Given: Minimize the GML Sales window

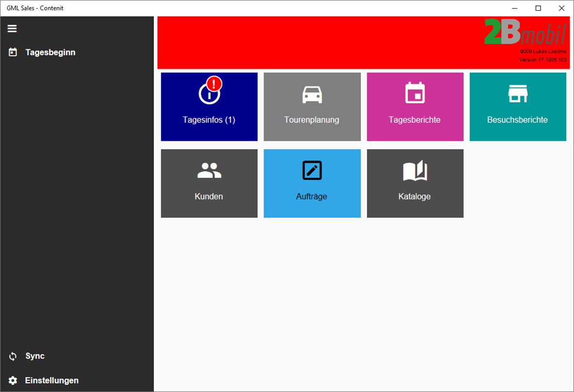Looking at the screenshot, I should [x=514, y=8].
